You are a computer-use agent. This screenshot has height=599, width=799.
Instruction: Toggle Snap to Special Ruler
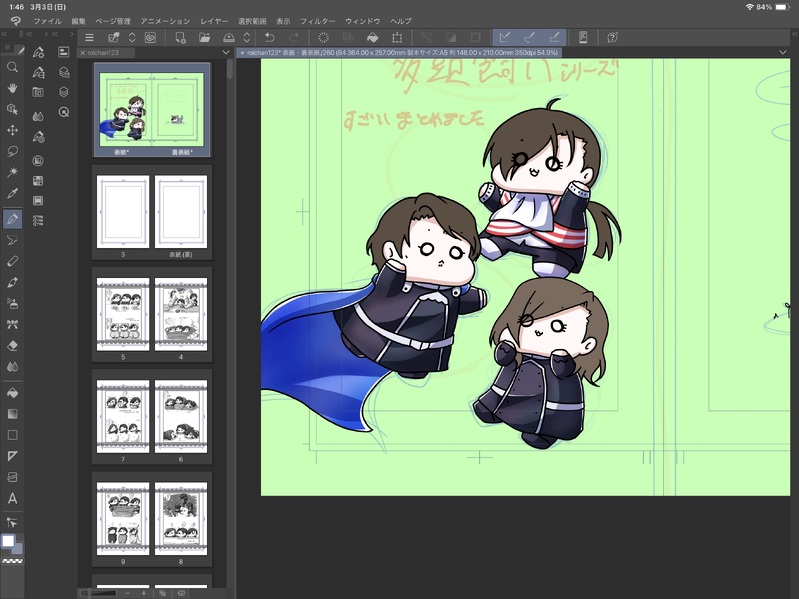click(x=529, y=38)
